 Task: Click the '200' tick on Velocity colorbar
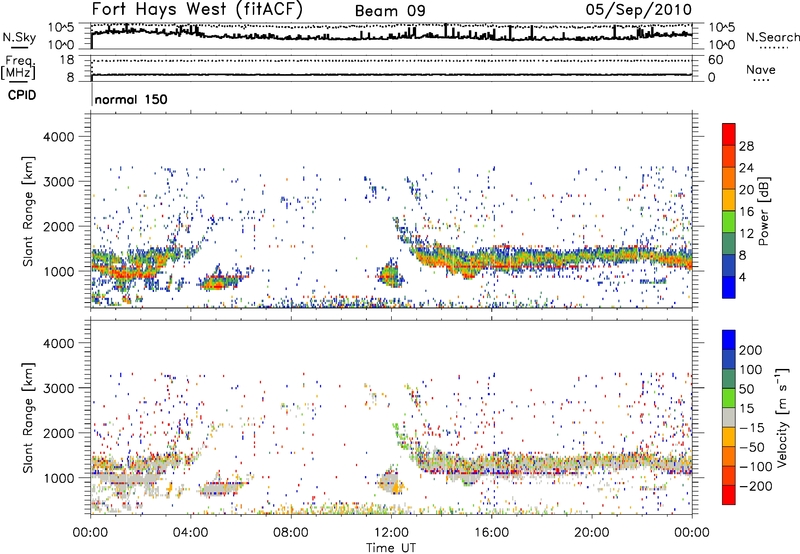(x=751, y=350)
